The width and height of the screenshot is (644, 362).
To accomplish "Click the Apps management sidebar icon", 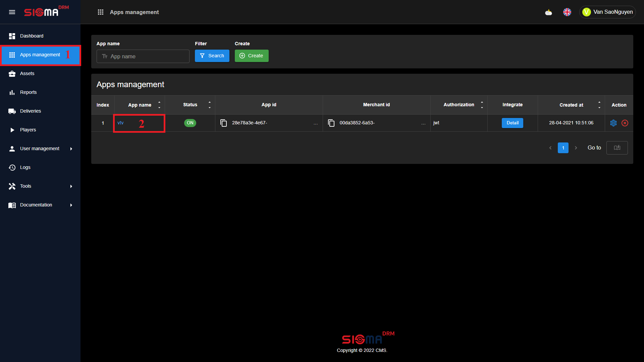I will [x=12, y=55].
